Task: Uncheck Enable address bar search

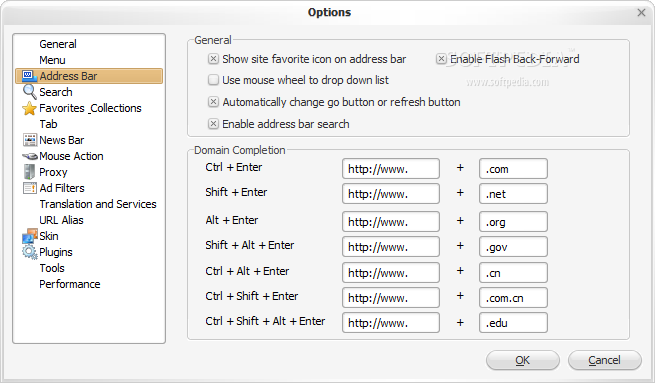Action: [x=213, y=124]
